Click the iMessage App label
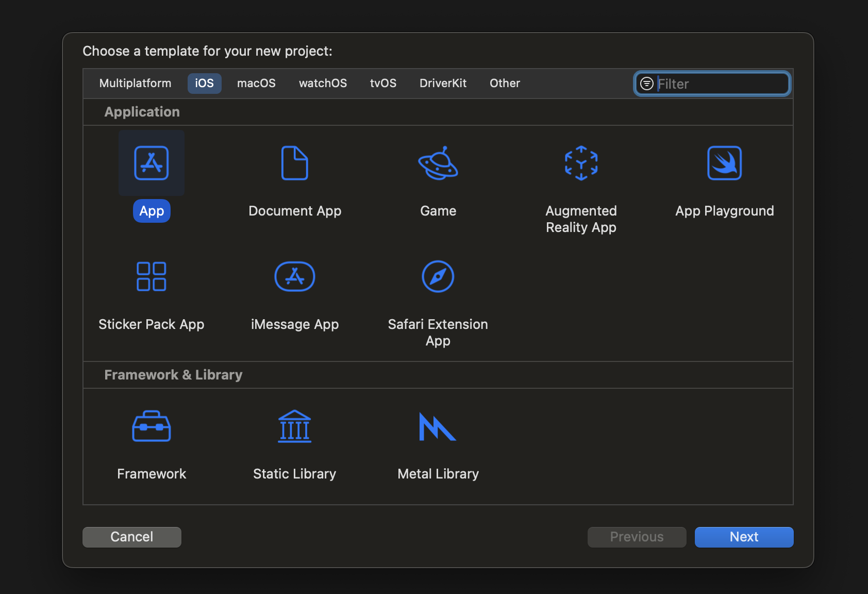The image size is (868, 594). tap(295, 324)
